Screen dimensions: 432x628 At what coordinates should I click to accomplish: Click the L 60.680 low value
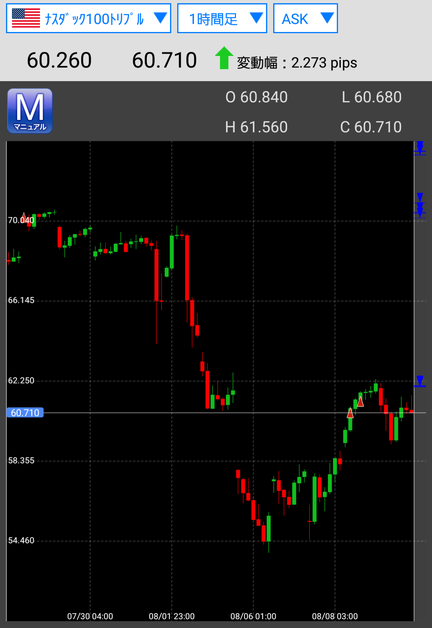pos(371,97)
